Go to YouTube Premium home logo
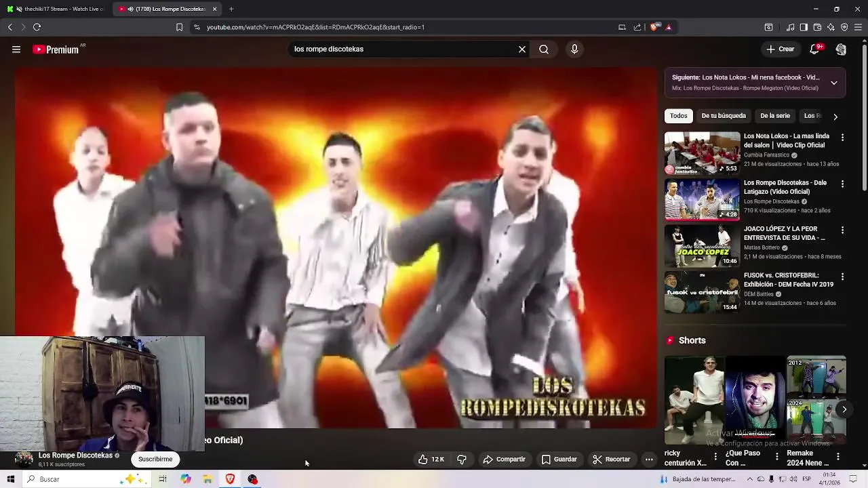The width and height of the screenshot is (868, 488). tap(56, 49)
